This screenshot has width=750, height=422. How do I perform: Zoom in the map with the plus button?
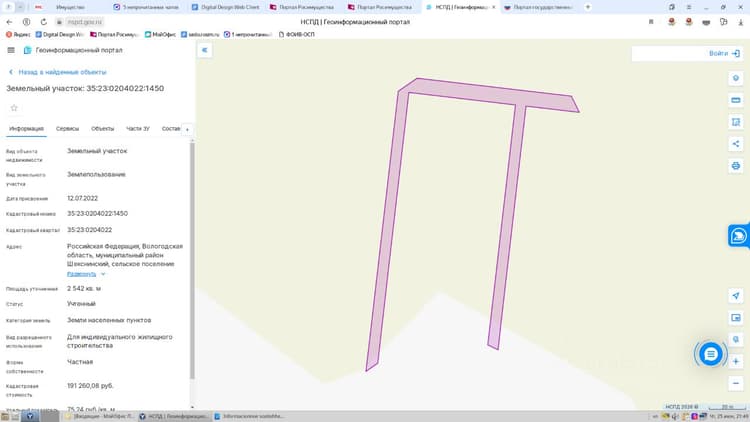736,361
